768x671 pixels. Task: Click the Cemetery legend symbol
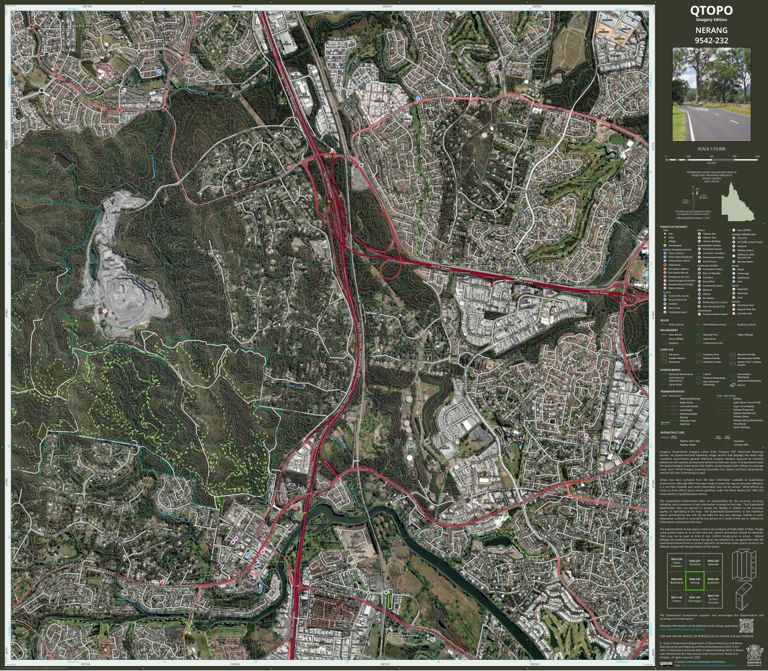699,277
